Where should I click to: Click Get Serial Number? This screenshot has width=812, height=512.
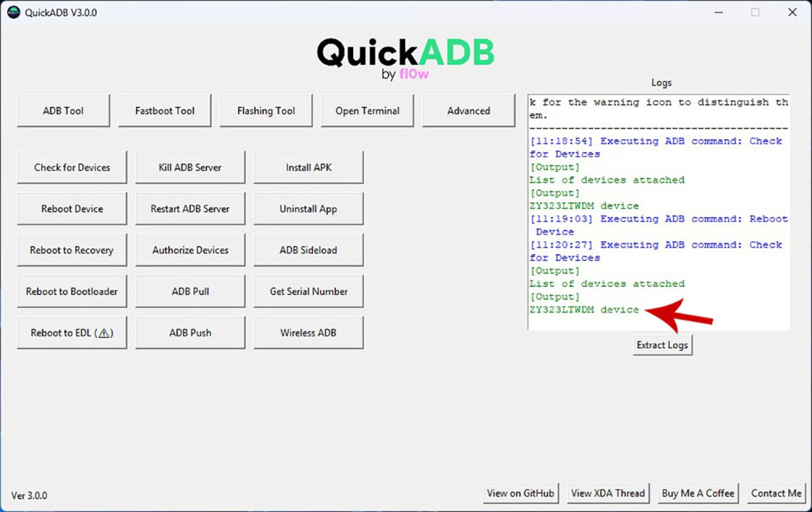coord(308,292)
